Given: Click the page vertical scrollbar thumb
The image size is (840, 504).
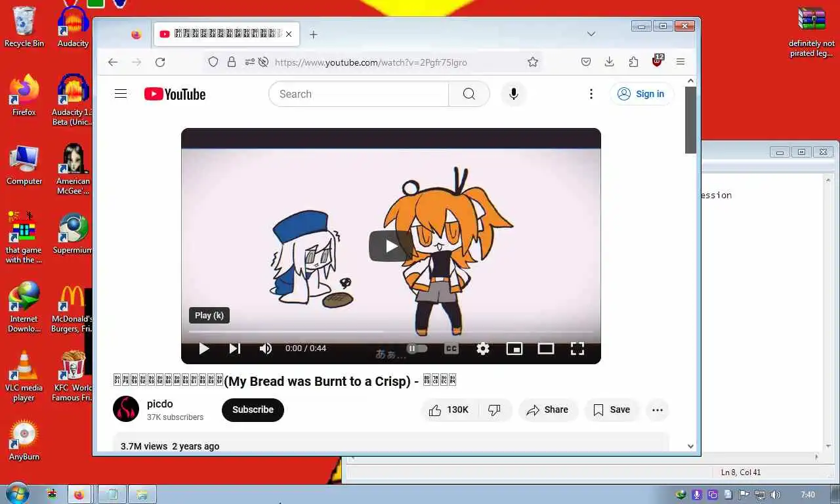Looking at the screenshot, I should click(690, 120).
